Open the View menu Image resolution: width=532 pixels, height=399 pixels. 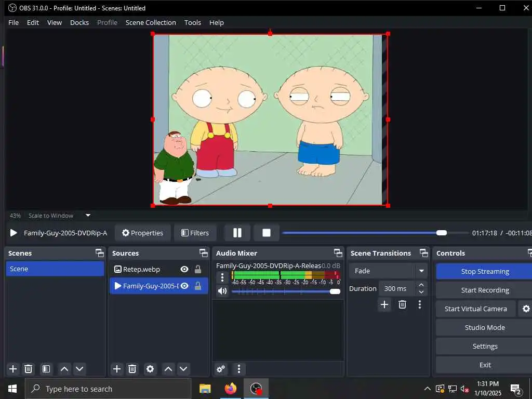click(54, 22)
